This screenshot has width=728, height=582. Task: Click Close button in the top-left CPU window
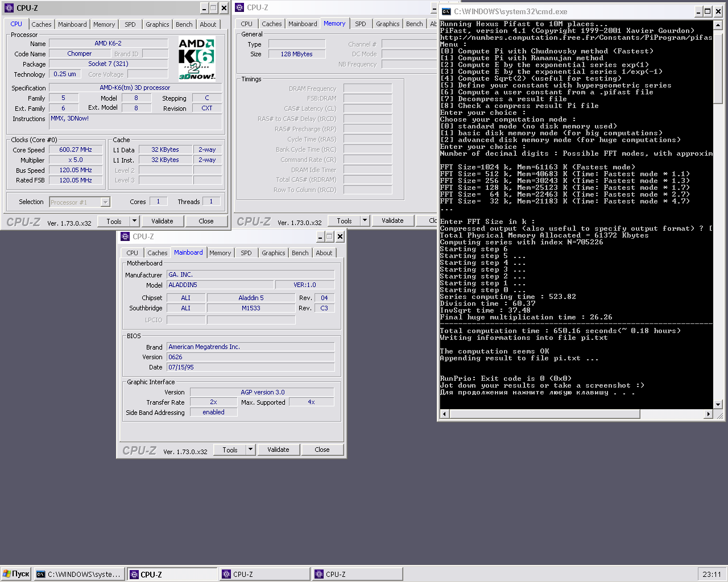tap(206, 221)
